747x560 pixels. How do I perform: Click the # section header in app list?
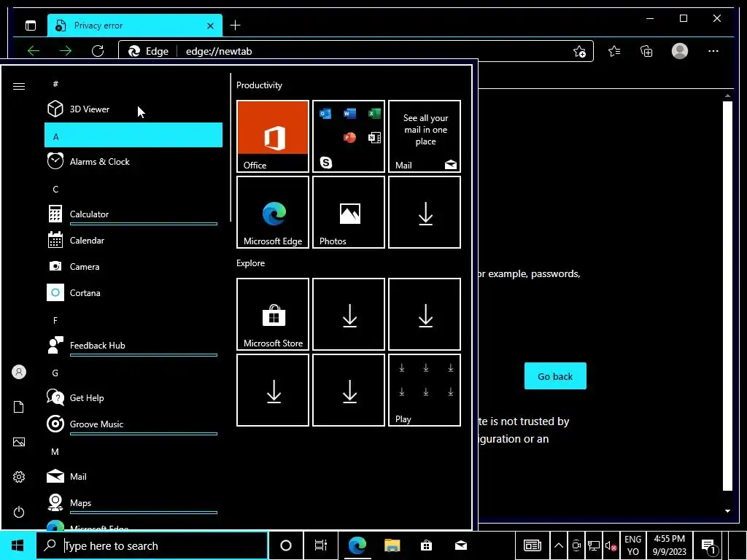click(x=133, y=83)
